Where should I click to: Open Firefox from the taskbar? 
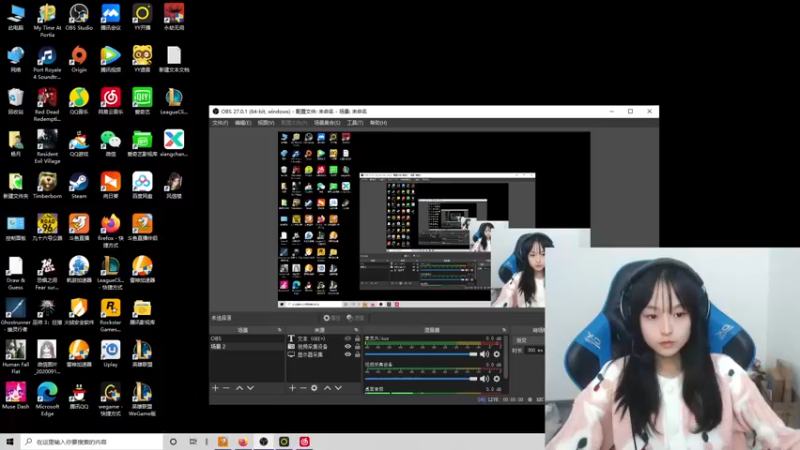[x=243, y=441]
